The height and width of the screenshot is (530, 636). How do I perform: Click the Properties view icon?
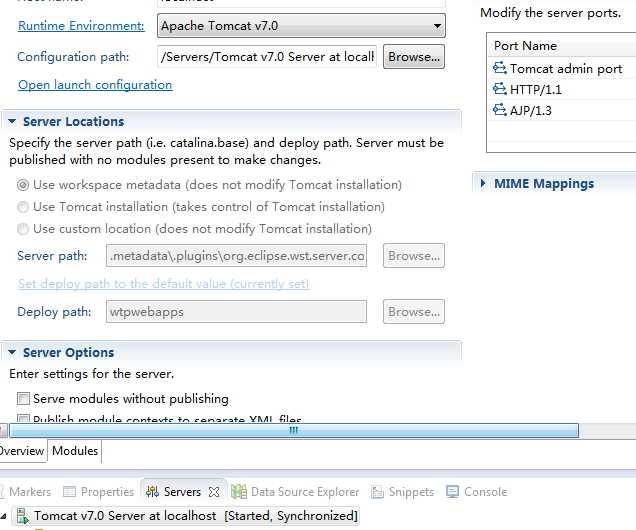(69, 492)
